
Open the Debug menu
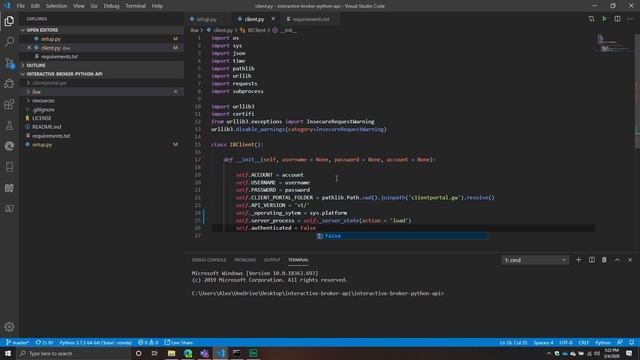(111, 6)
